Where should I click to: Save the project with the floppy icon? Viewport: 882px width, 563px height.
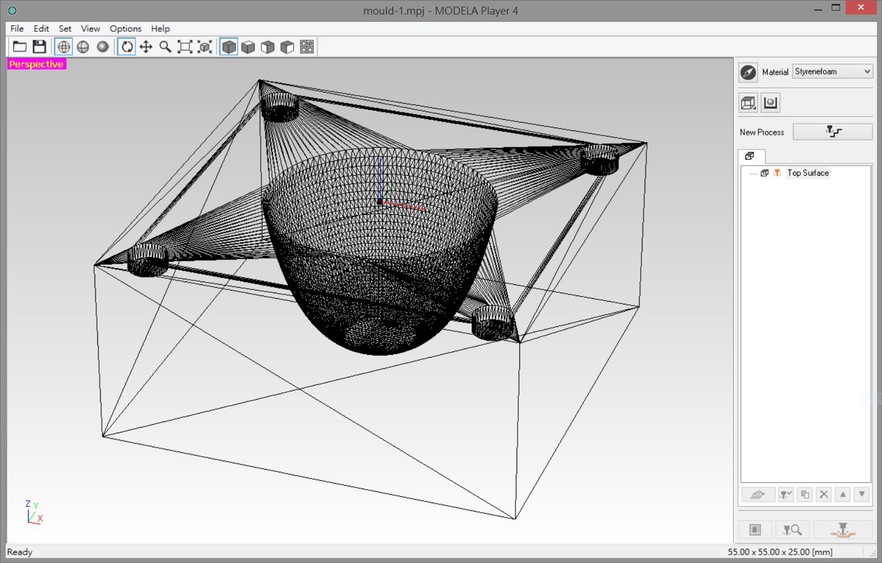click(x=39, y=47)
